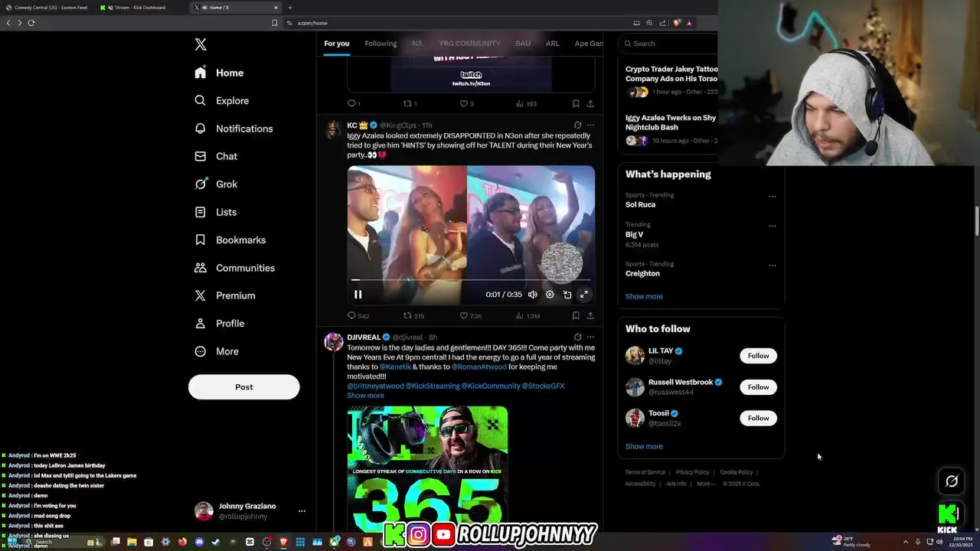The image size is (980, 551).
Task: Open Grok icon on DJIVREAL's post
Action: click(577, 337)
